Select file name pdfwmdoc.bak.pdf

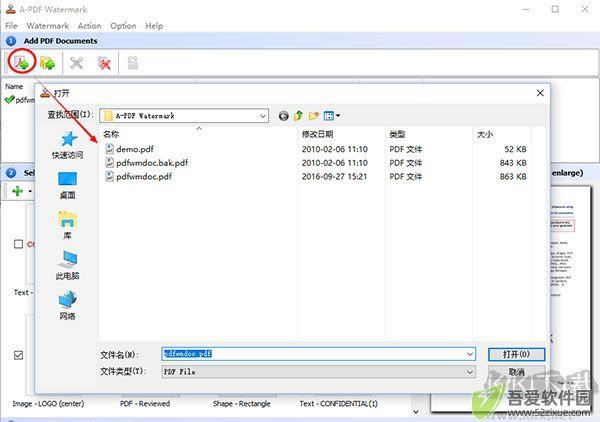click(x=152, y=163)
